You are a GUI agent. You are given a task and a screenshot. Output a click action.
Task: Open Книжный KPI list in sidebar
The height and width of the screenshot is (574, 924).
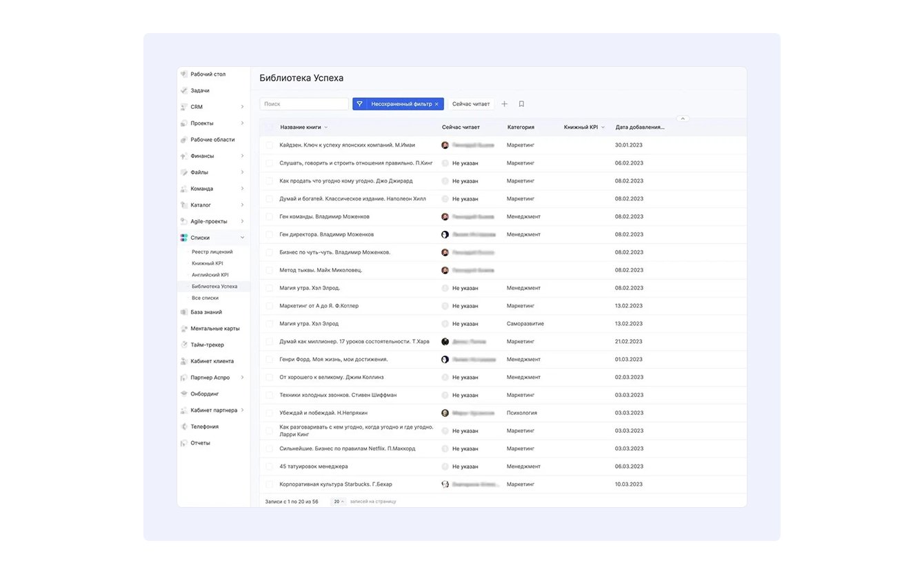coord(208,263)
